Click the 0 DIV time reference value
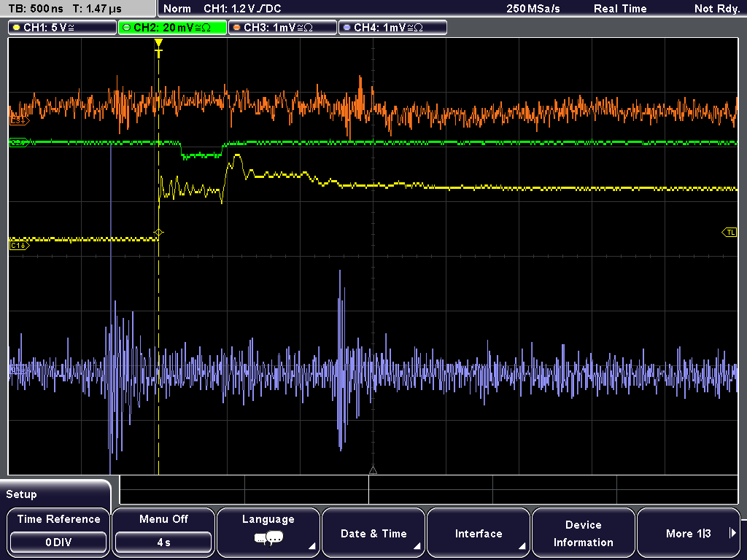Image resolution: width=747 pixels, height=560 pixels. (x=58, y=542)
